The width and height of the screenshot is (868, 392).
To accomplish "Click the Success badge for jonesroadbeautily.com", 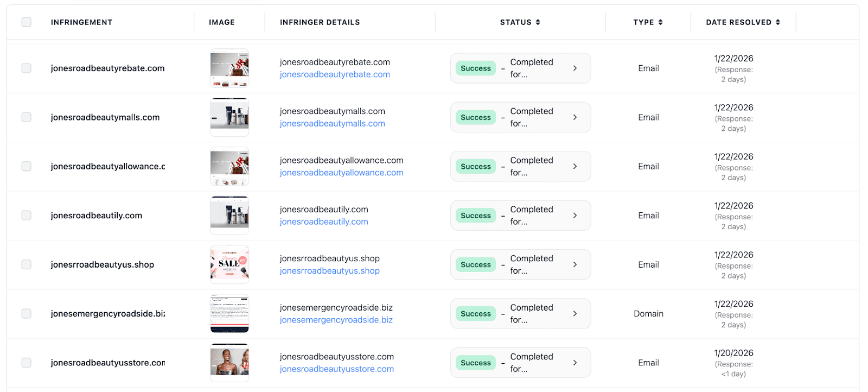I will 476,216.
